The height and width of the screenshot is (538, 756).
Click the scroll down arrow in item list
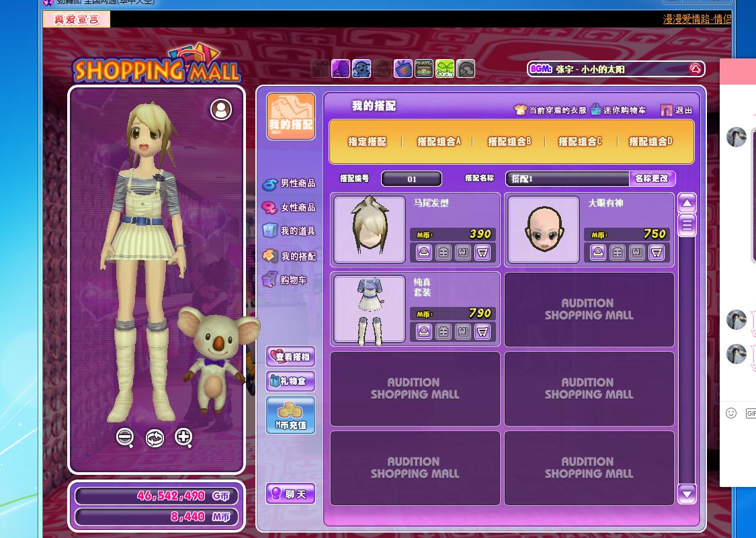click(x=687, y=494)
